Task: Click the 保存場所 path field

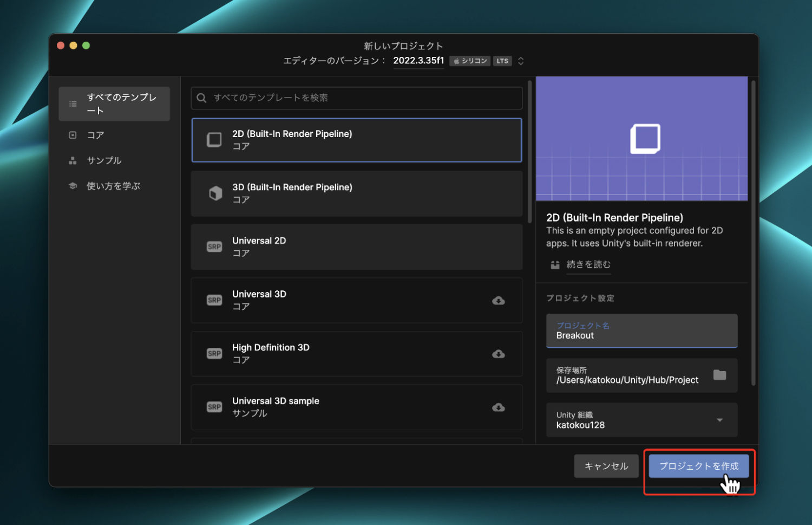Action: click(x=641, y=375)
